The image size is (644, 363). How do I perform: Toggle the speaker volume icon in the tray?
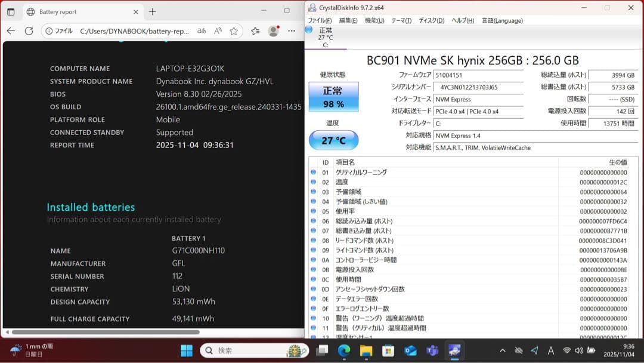(x=579, y=351)
